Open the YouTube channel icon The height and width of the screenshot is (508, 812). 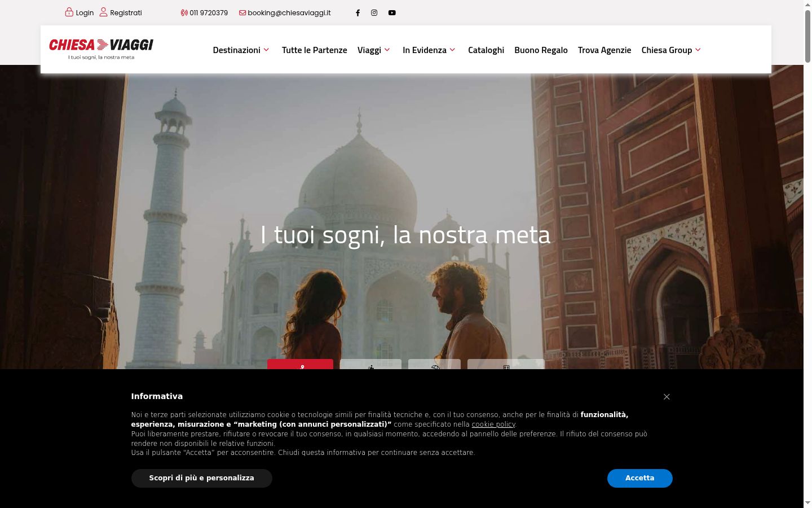tap(392, 12)
